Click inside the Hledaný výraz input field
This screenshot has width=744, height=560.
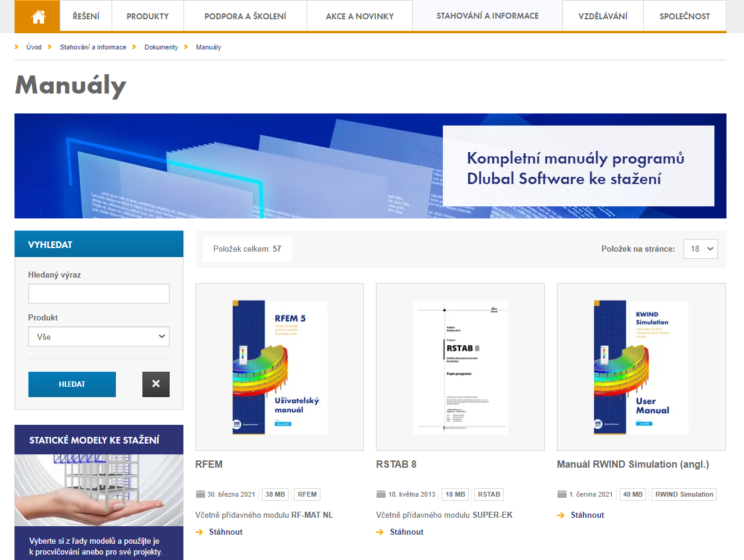tap(98, 293)
